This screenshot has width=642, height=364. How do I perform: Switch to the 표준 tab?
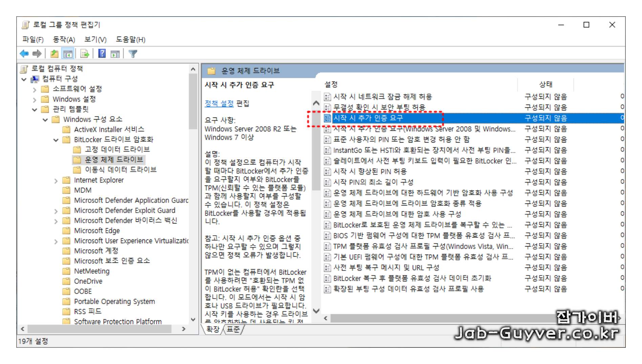[233, 329]
